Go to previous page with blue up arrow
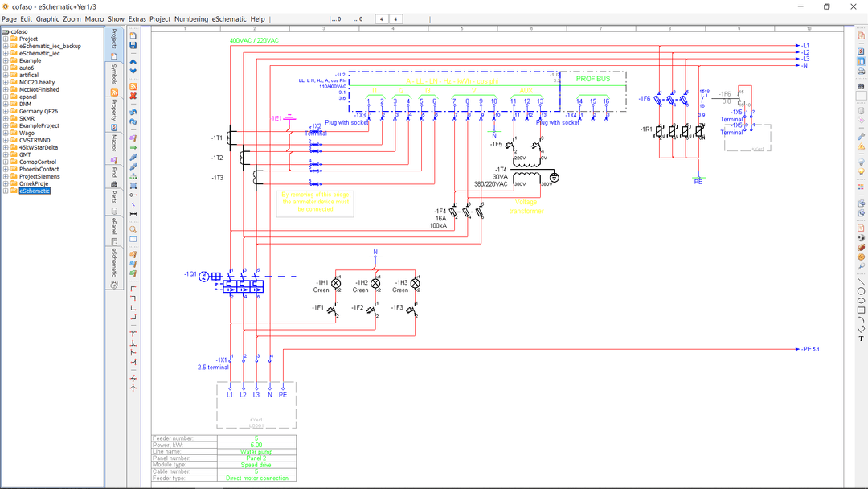The height and width of the screenshot is (489, 868). [x=133, y=61]
